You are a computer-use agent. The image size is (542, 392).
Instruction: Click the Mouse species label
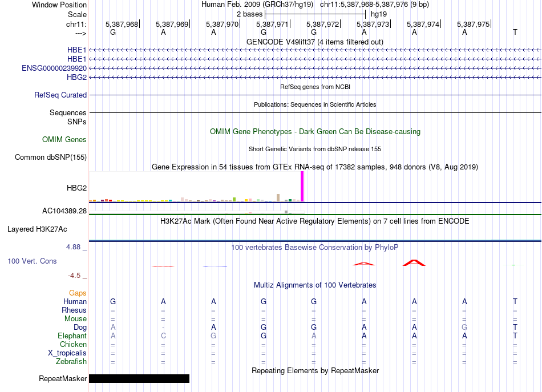pos(75,319)
